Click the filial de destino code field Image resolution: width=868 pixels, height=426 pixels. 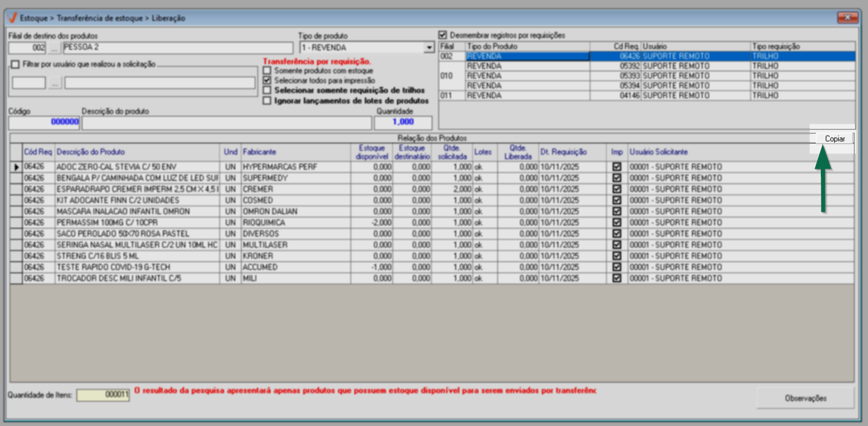point(28,48)
